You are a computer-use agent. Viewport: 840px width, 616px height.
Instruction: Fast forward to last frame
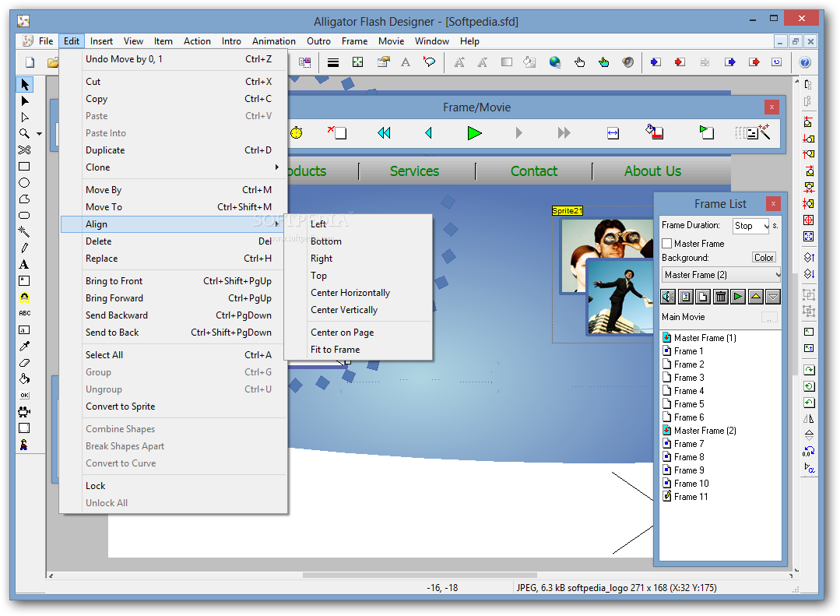(x=564, y=133)
